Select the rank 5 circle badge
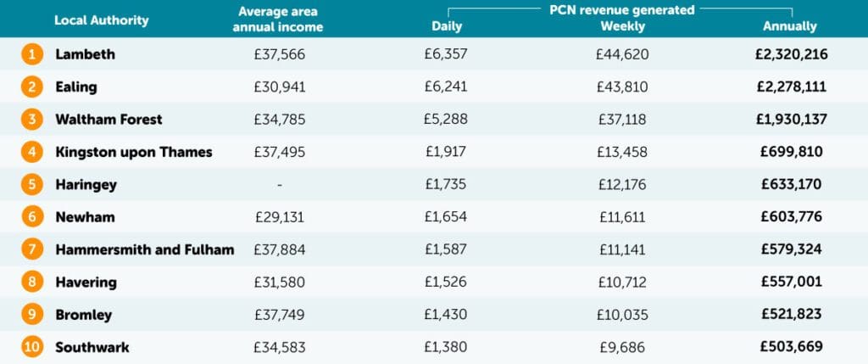This screenshot has width=868, height=364. pyautogui.click(x=32, y=184)
